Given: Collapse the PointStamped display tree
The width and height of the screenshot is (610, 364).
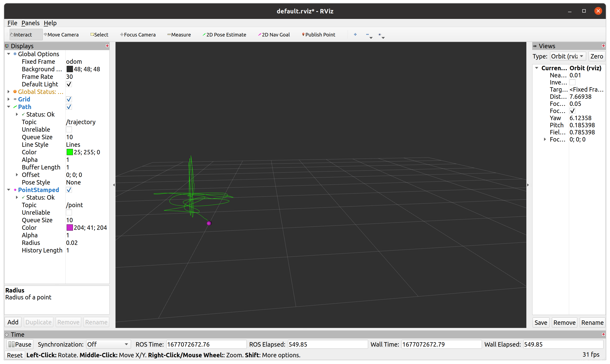Looking at the screenshot, I should tap(9, 190).
